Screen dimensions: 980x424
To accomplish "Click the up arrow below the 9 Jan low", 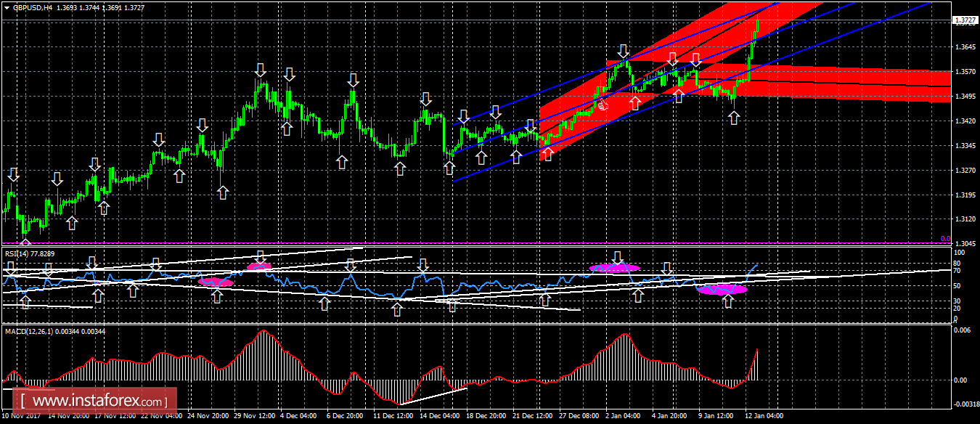I will point(734,118).
